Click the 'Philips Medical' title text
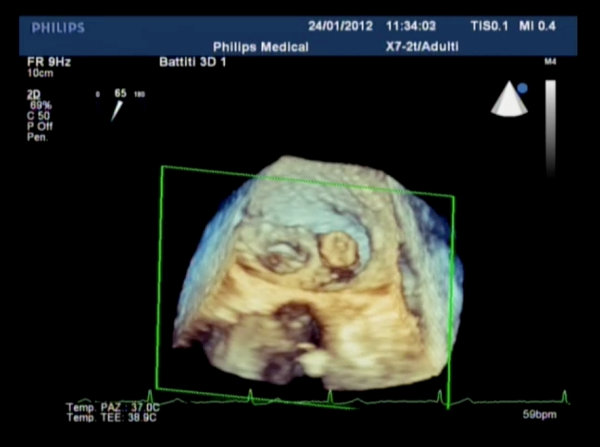Image resolution: width=600 pixels, height=447 pixels. 259,46
